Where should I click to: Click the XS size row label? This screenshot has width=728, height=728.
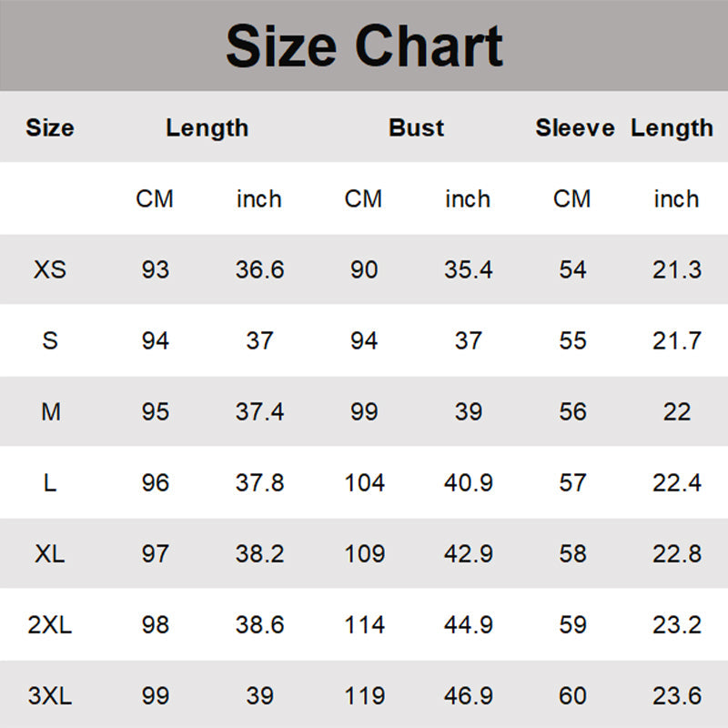tap(50, 269)
